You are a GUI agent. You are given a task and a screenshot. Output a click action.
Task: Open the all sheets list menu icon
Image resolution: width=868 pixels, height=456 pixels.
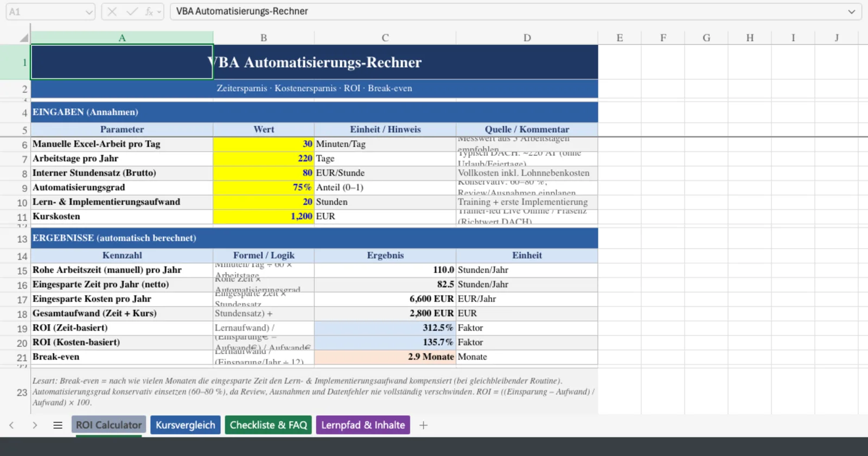pyautogui.click(x=58, y=425)
